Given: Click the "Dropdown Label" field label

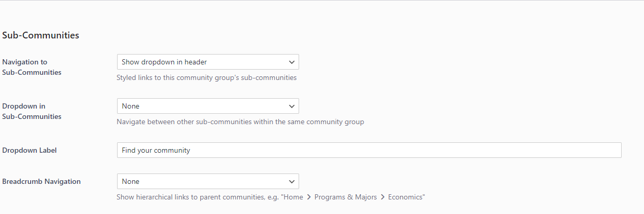Looking at the screenshot, I should click(30, 150).
